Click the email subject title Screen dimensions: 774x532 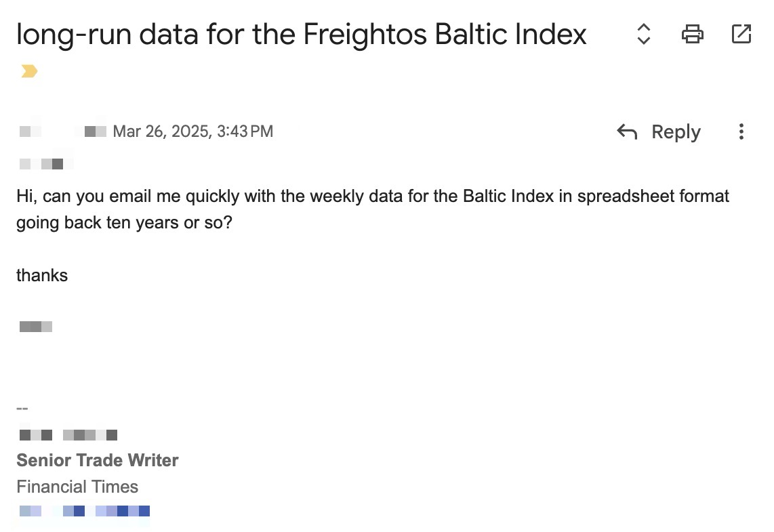pos(302,34)
